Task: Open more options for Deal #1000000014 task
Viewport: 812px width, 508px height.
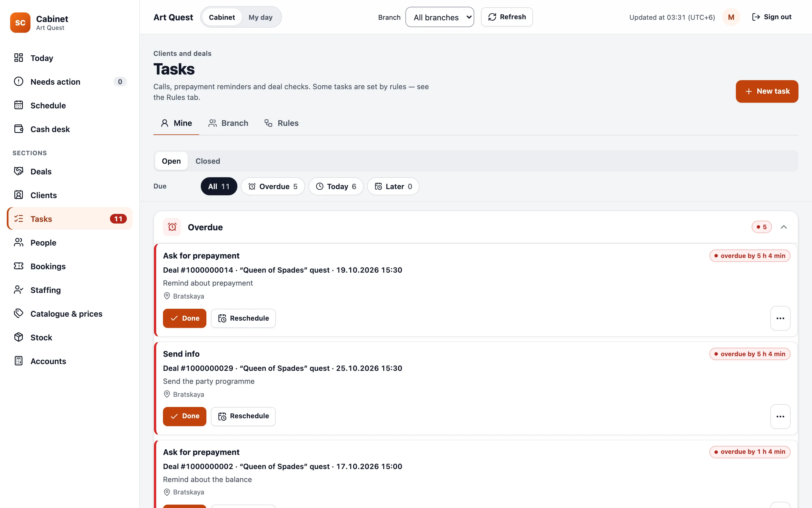Action: click(780, 318)
